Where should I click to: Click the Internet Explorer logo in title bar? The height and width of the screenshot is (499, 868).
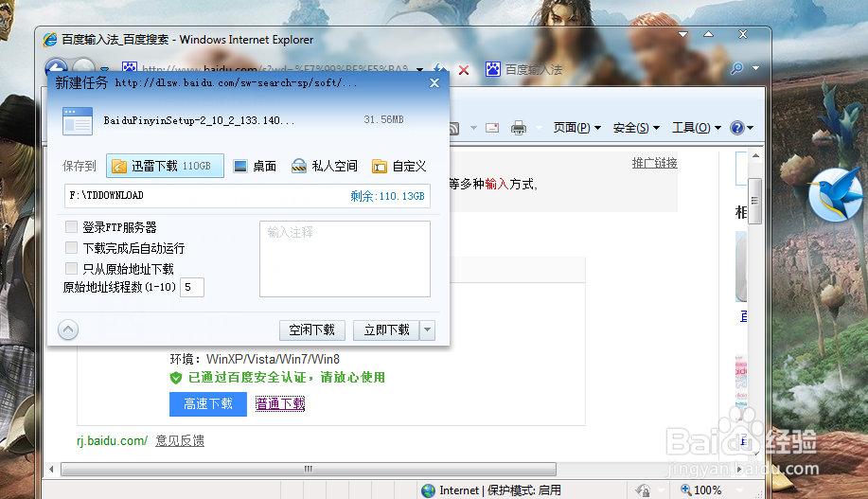pyautogui.click(x=50, y=40)
